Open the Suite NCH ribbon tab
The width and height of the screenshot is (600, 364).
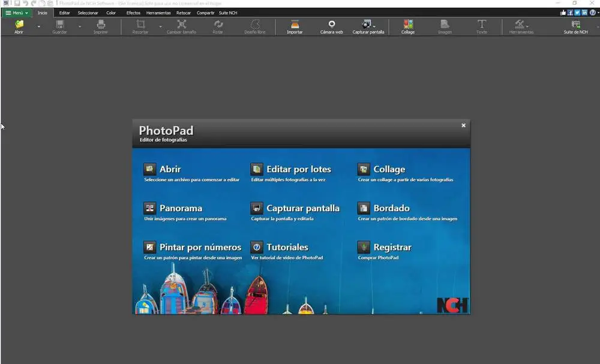(x=227, y=13)
